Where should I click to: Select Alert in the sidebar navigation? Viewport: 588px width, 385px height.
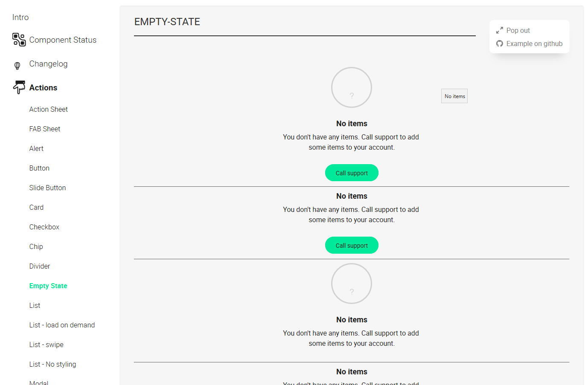point(36,148)
